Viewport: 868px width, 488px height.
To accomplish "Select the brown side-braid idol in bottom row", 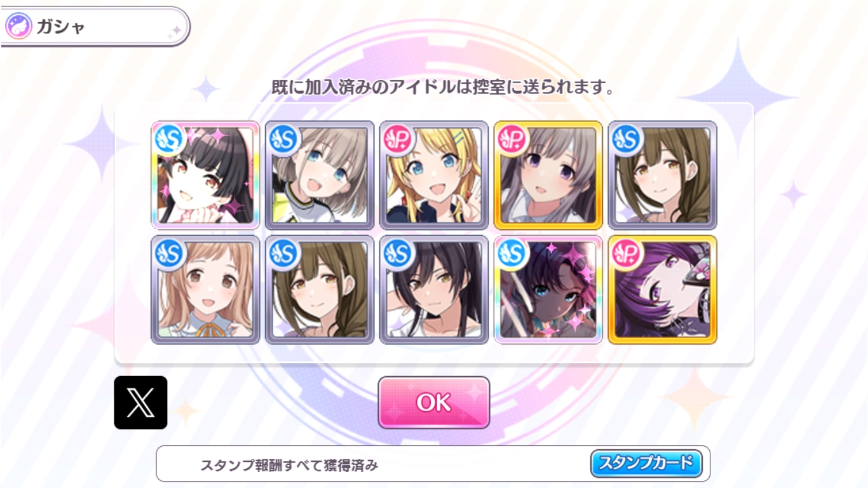I will (x=320, y=290).
